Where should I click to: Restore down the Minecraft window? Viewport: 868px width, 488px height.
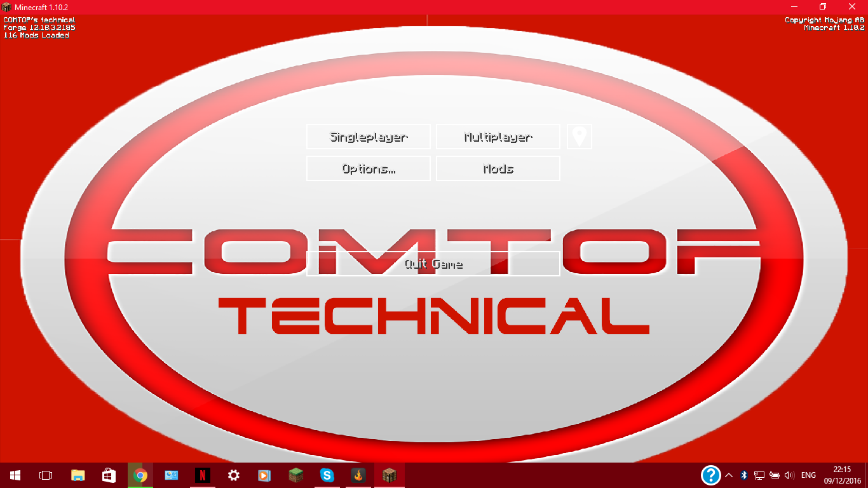pos(823,7)
